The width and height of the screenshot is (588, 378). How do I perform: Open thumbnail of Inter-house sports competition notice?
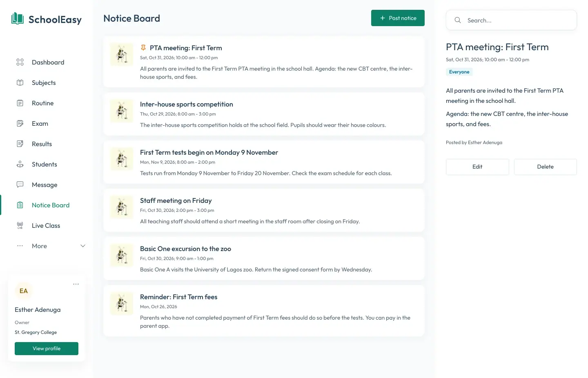[122, 111]
